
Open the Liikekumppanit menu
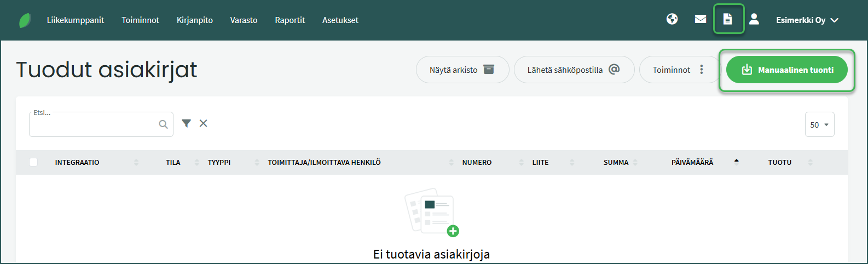[76, 20]
